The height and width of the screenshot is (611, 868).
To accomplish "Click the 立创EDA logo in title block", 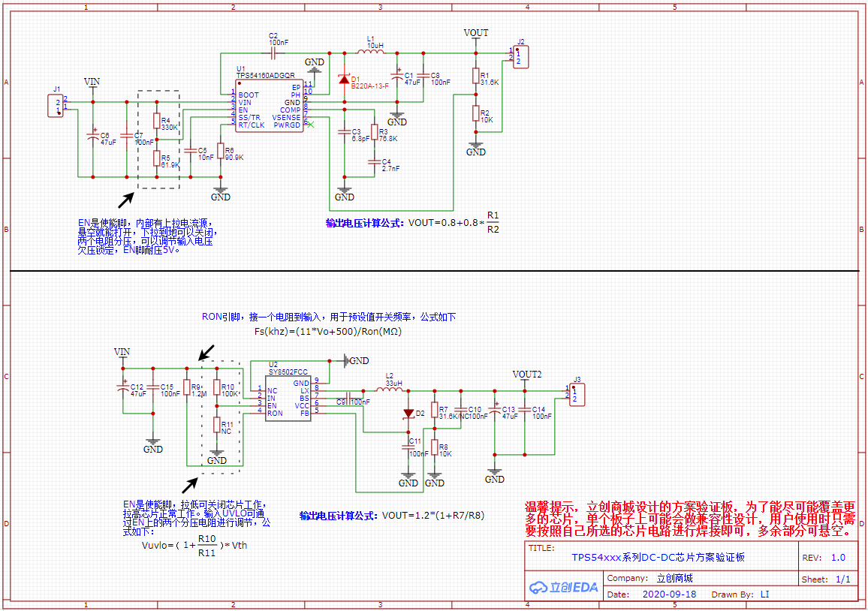I will pos(563,587).
